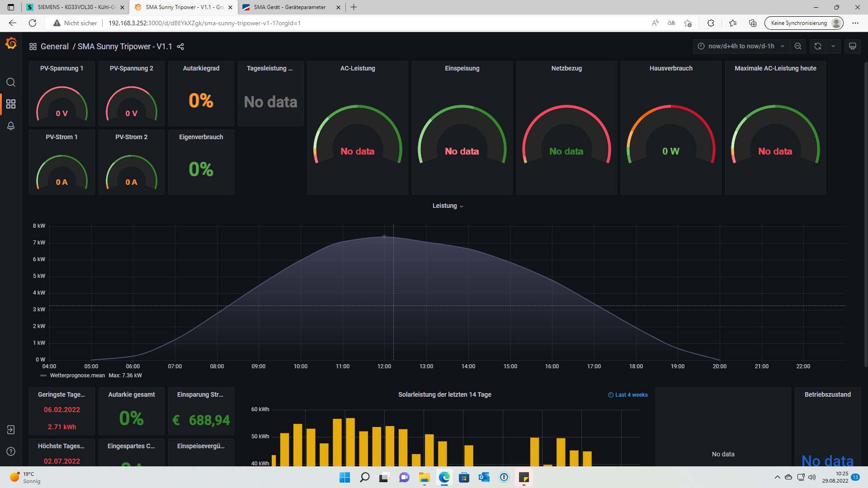Open the General folder breadcrumb
Screen dimensions: 868x488
click(55, 47)
